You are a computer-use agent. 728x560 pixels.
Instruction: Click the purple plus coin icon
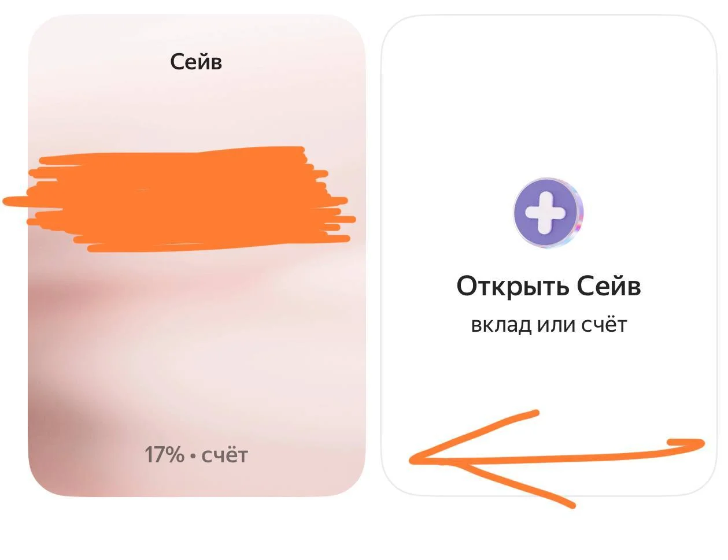click(548, 213)
